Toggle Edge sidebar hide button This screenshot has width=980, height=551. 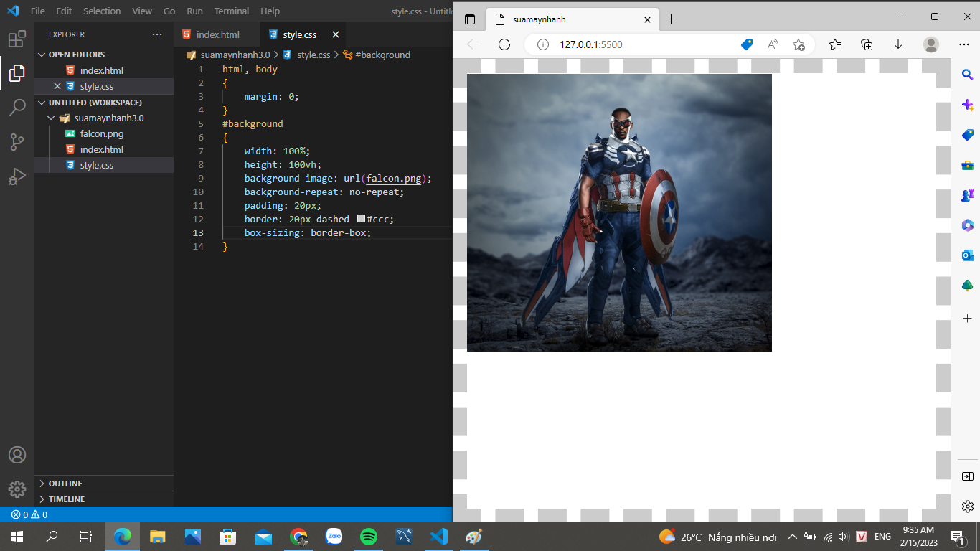967,476
